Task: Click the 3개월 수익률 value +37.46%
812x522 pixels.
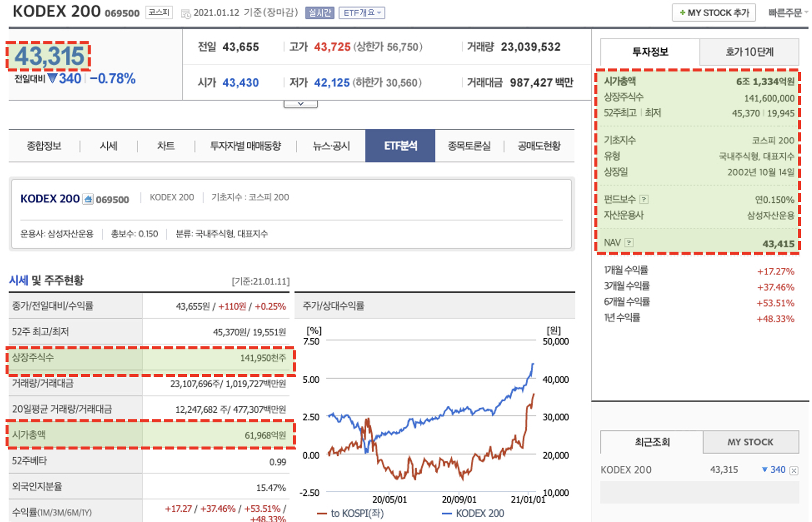Action: click(x=776, y=287)
